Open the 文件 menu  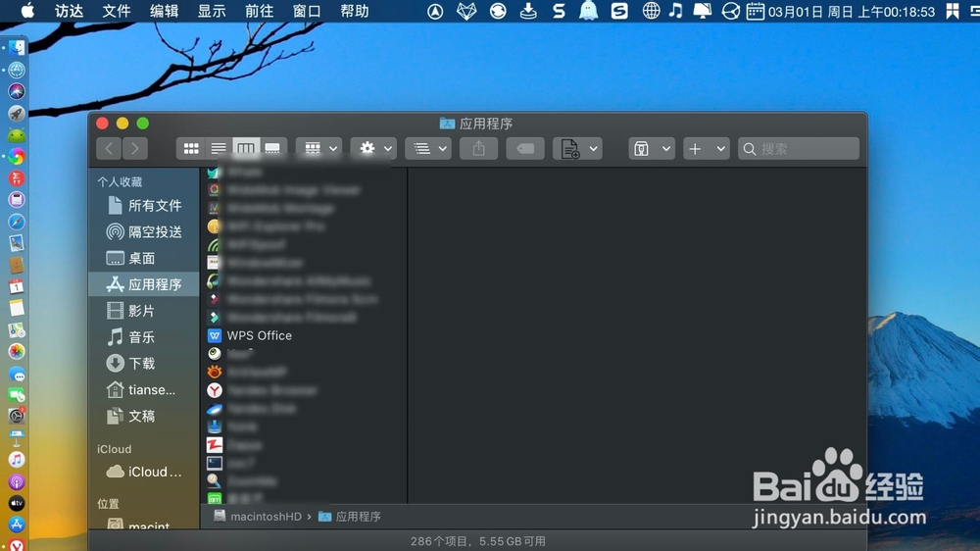point(117,11)
